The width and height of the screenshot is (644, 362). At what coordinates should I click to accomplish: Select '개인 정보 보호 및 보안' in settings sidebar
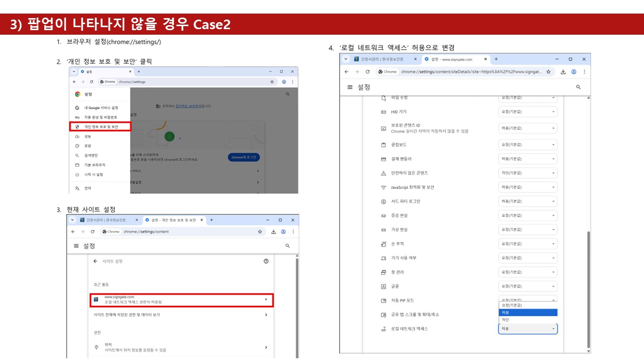[x=101, y=127]
